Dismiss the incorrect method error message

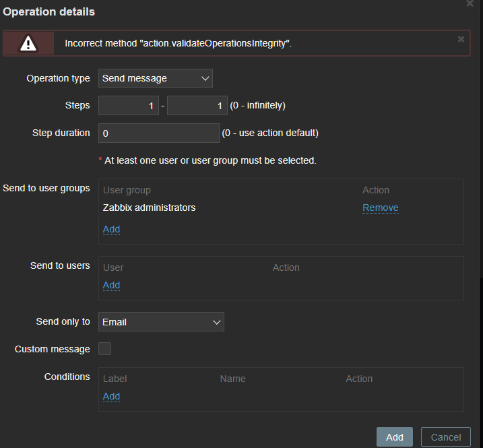(x=461, y=39)
